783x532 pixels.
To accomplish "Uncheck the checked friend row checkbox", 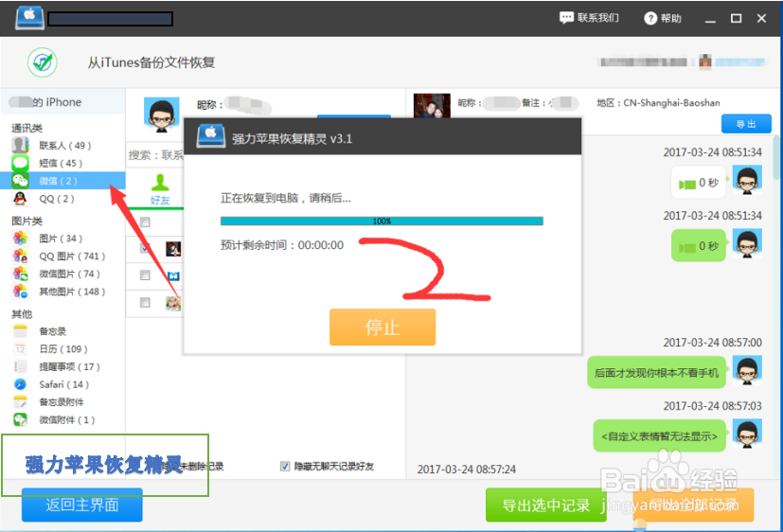I will point(145,248).
